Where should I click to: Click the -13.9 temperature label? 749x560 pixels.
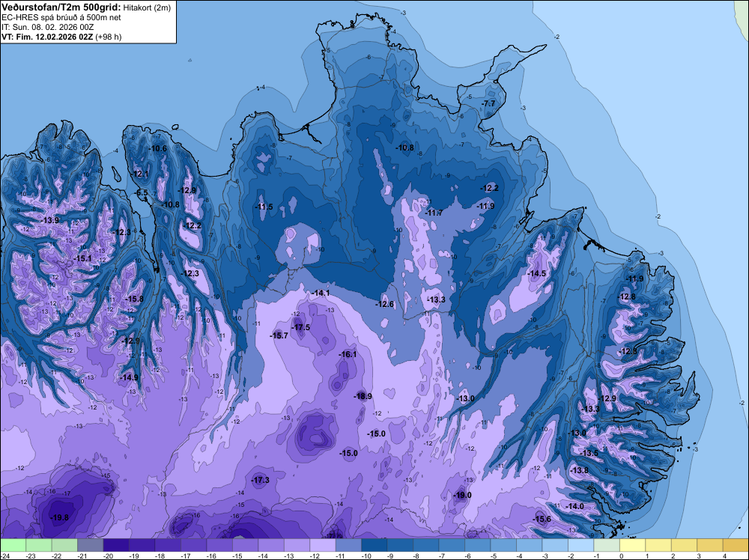tap(49, 221)
